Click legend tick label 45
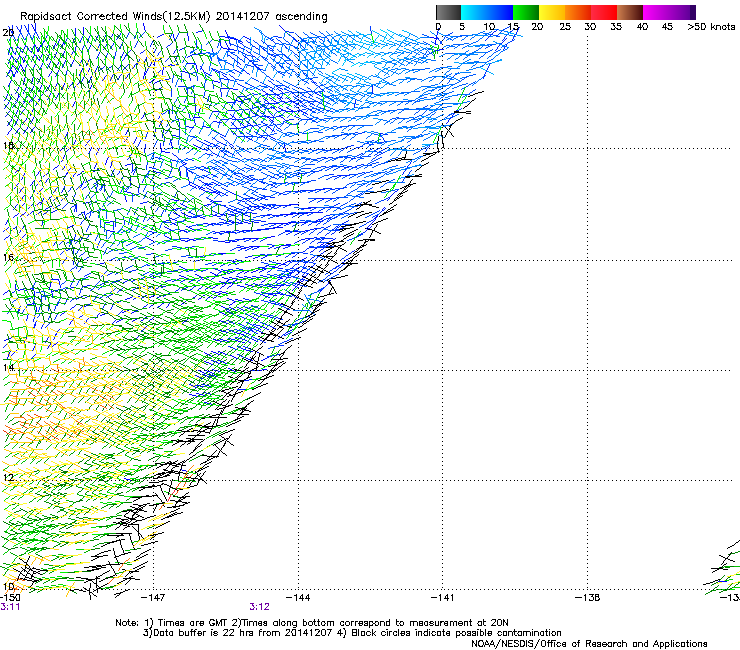 tap(667, 27)
